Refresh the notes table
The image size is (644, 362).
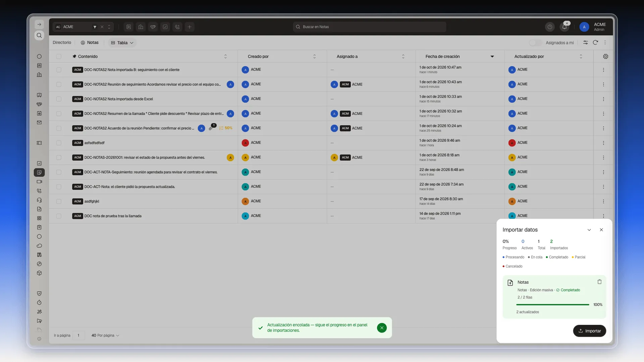click(595, 43)
